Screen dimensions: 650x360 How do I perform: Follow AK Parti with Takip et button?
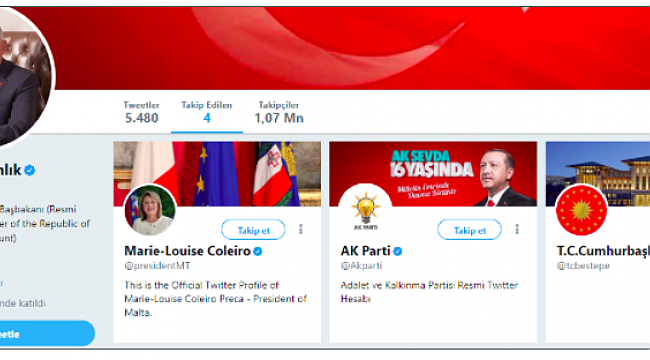469,230
